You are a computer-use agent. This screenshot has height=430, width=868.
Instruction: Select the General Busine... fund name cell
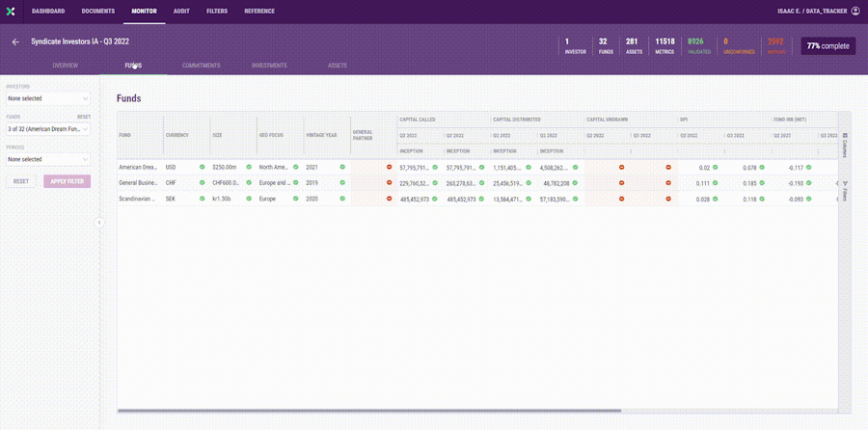(x=140, y=182)
